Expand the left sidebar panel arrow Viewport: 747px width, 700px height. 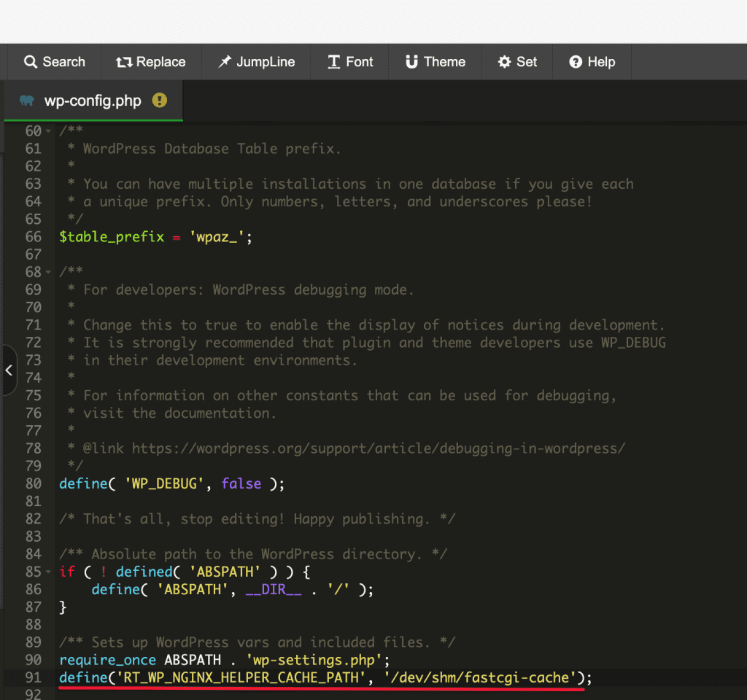coord(9,370)
